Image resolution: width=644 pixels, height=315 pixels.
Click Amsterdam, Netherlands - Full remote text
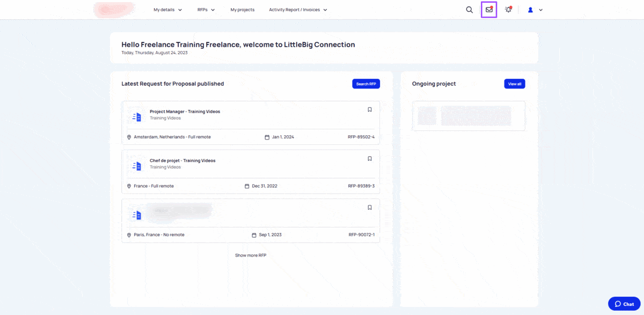[172, 137]
